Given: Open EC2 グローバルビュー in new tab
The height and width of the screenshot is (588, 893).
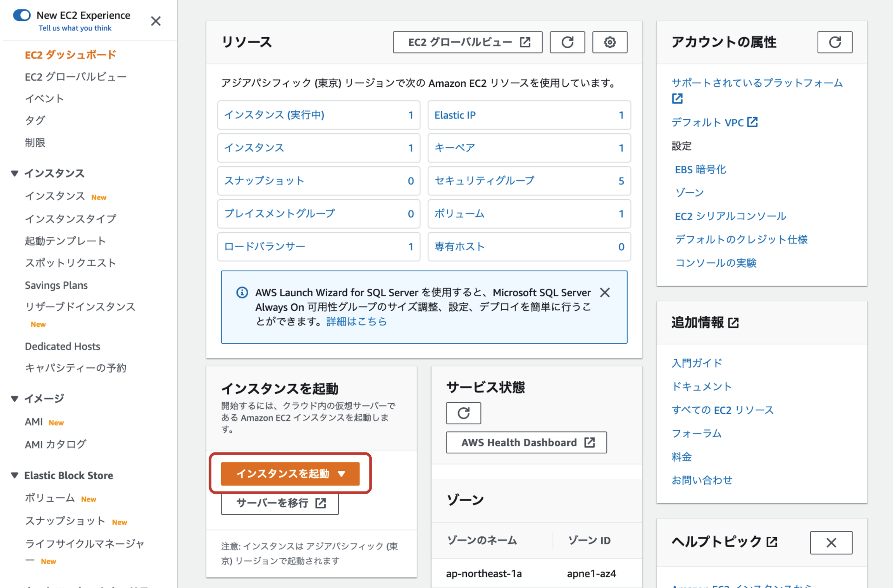Looking at the screenshot, I should (x=467, y=42).
